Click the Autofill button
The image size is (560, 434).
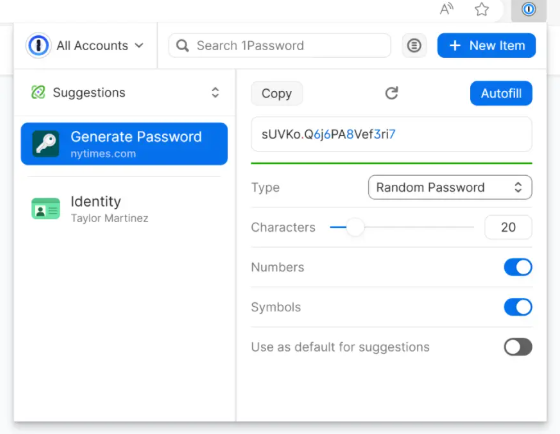click(501, 93)
